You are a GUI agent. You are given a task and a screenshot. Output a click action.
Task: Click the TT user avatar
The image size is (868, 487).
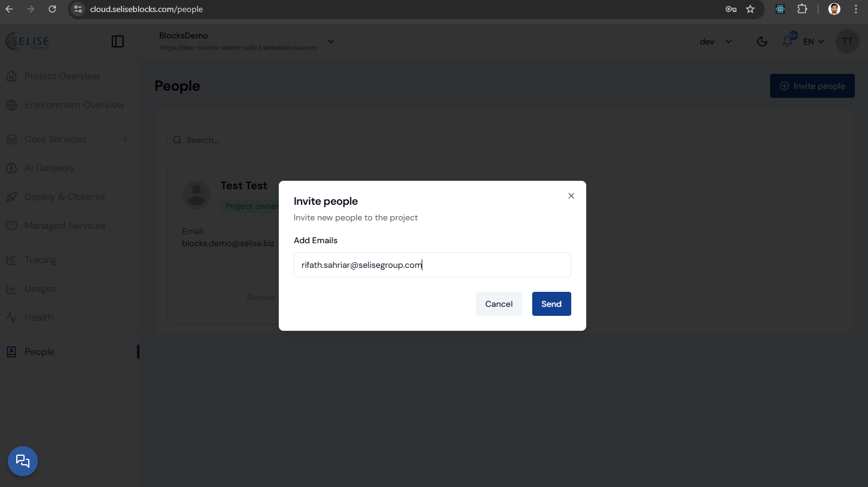pos(847,41)
